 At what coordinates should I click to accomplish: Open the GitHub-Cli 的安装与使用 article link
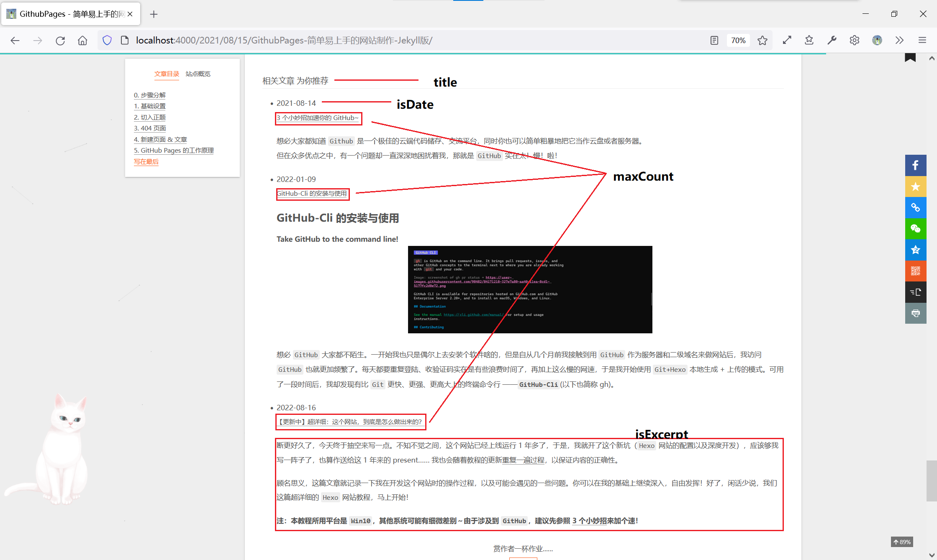312,194
